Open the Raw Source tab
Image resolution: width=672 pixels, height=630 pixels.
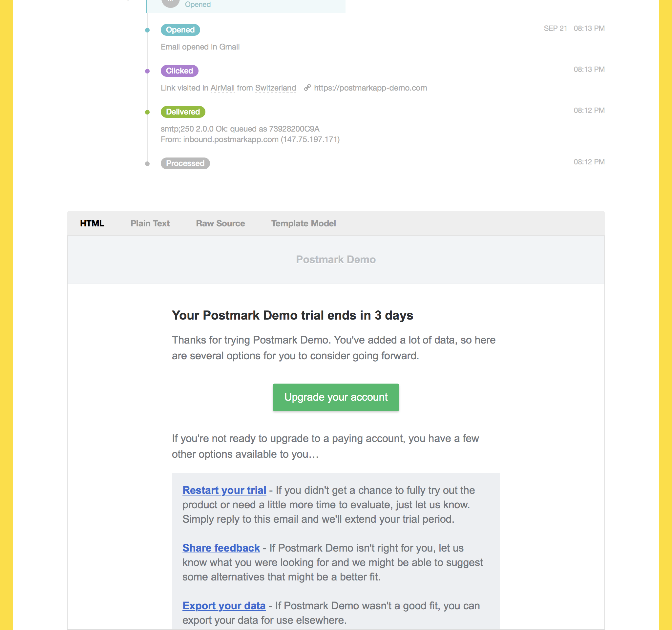click(220, 223)
